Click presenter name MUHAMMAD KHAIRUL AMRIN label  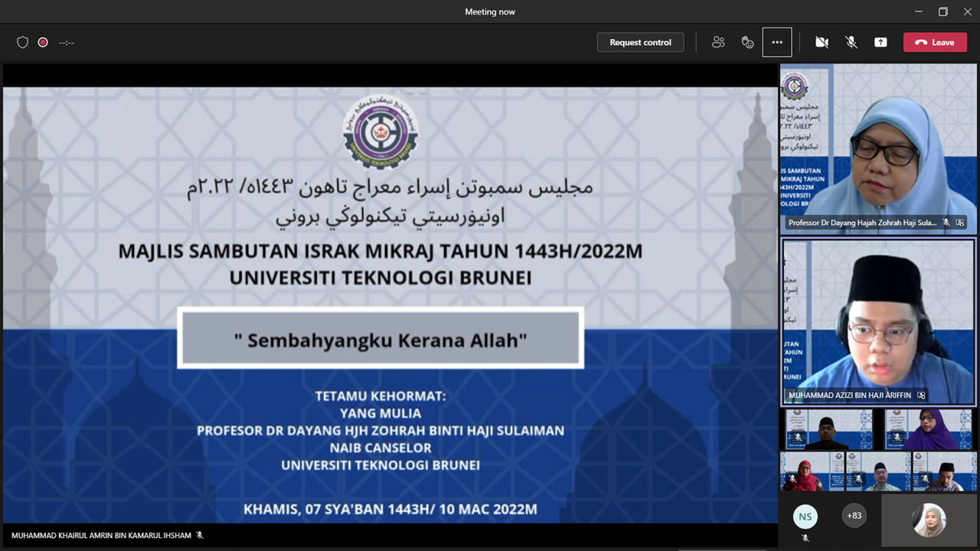click(101, 536)
